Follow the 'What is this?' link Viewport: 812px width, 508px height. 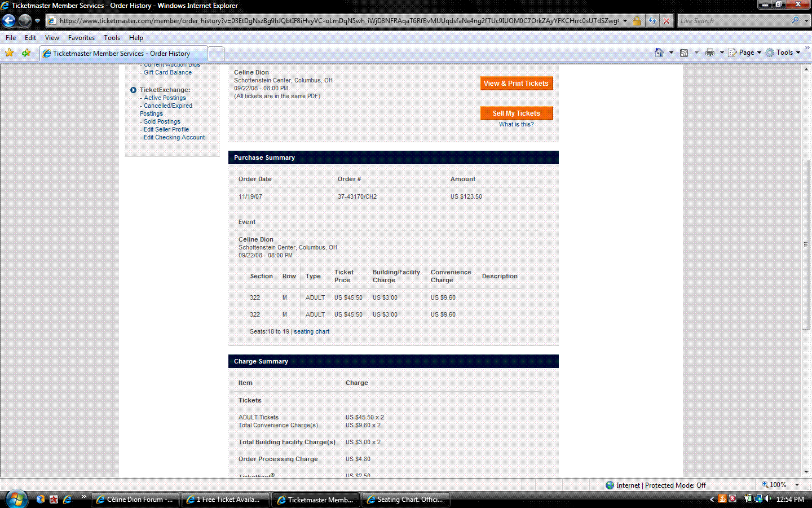coord(516,124)
